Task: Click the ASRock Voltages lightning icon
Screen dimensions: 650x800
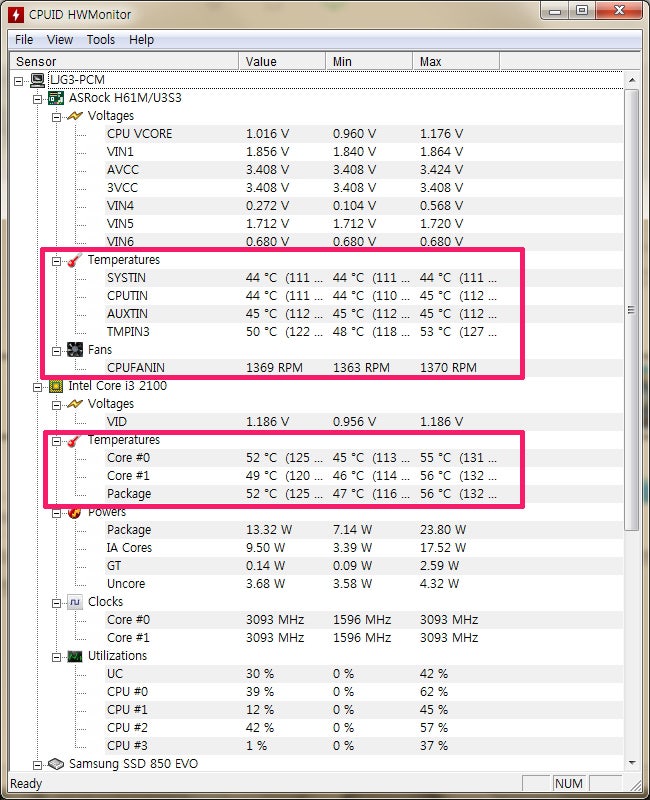Action: [x=74, y=116]
